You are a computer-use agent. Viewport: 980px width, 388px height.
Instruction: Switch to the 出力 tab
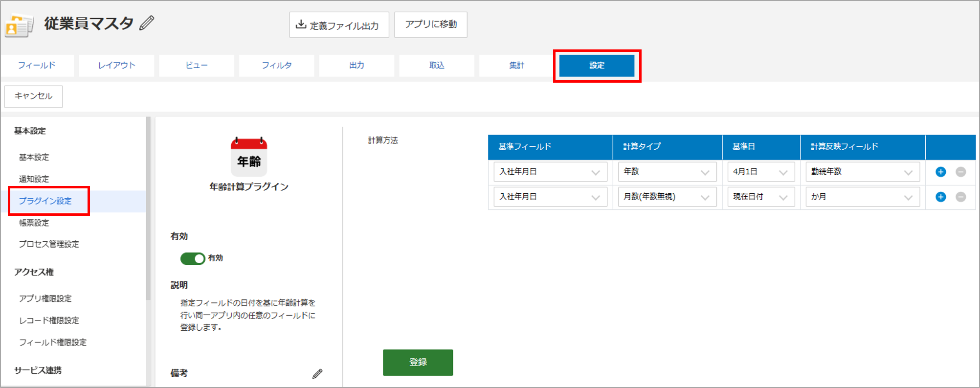(x=356, y=66)
